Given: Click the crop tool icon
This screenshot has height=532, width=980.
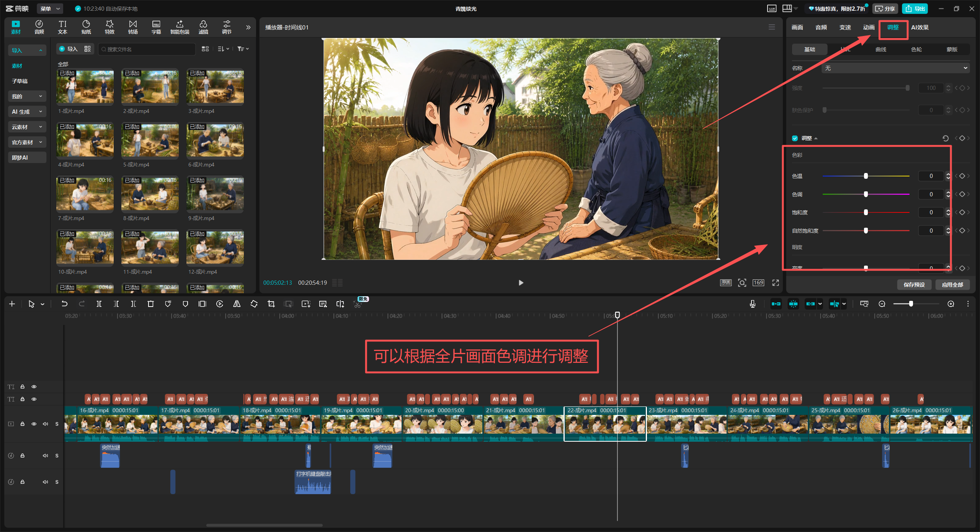Looking at the screenshot, I should point(271,304).
